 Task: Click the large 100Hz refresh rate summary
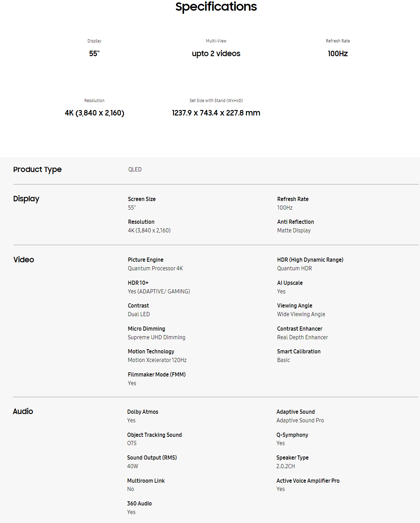pyautogui.click(x=338, y=53)
